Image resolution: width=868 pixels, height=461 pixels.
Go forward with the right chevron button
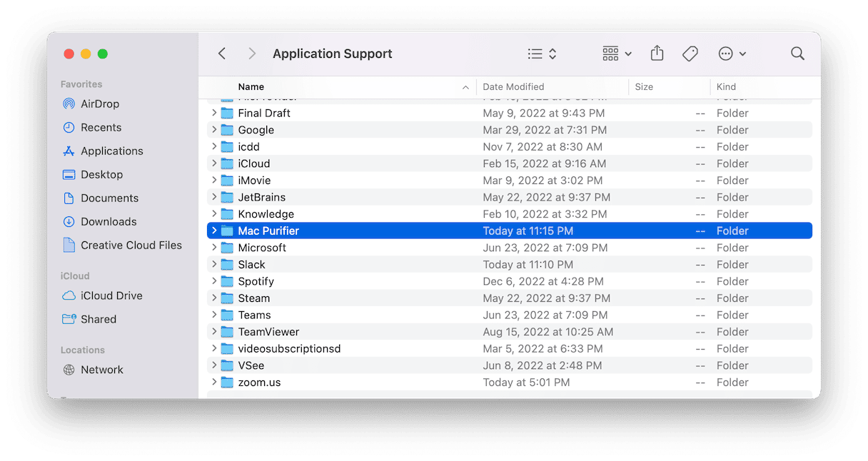(x=252, y=54)
